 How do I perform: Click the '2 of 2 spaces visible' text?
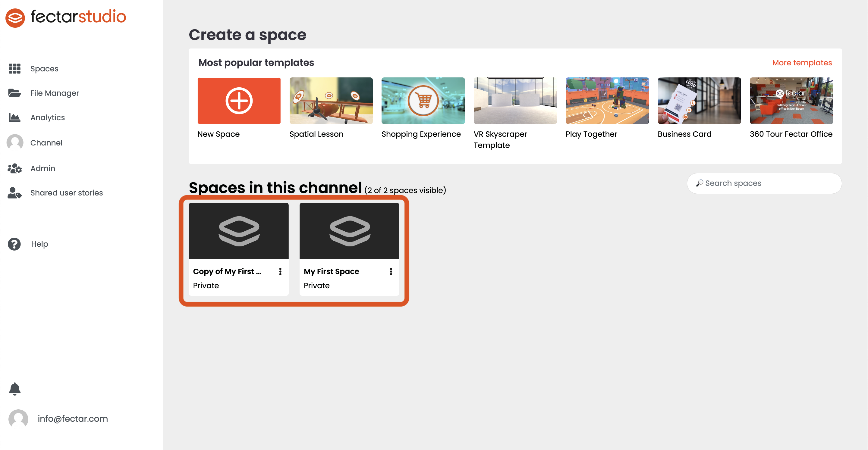pos(405,190)
